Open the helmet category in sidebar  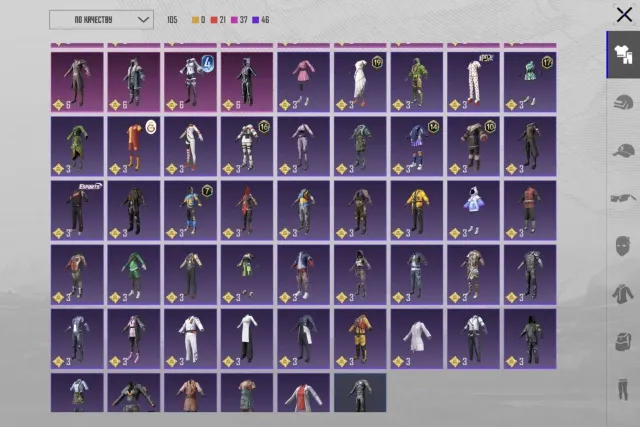tap(623, 102)
